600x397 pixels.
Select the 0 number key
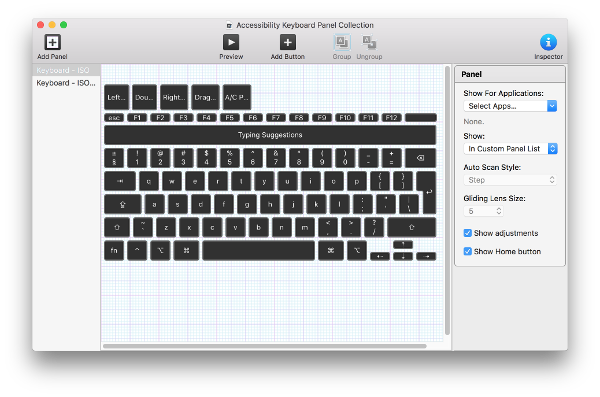coord(345,158)
